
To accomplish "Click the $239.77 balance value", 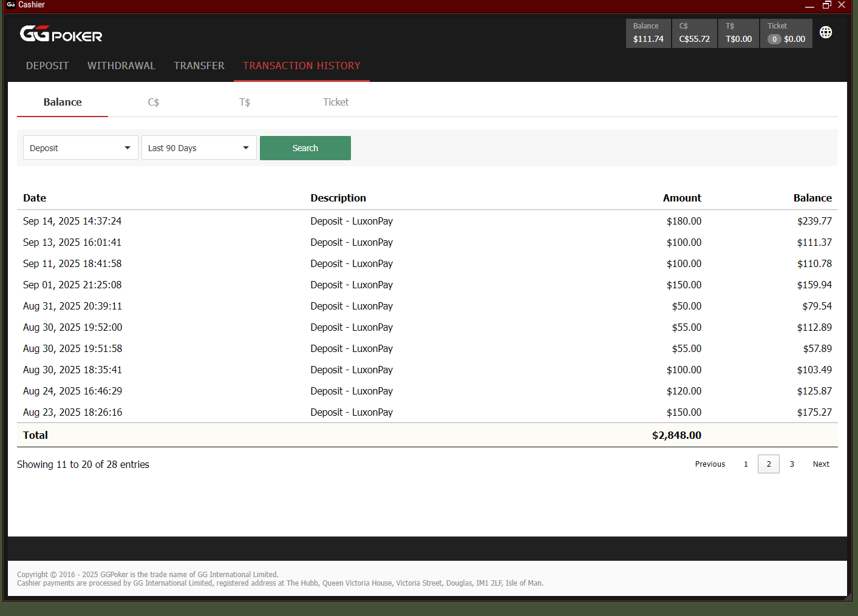I will pos(814,221).
